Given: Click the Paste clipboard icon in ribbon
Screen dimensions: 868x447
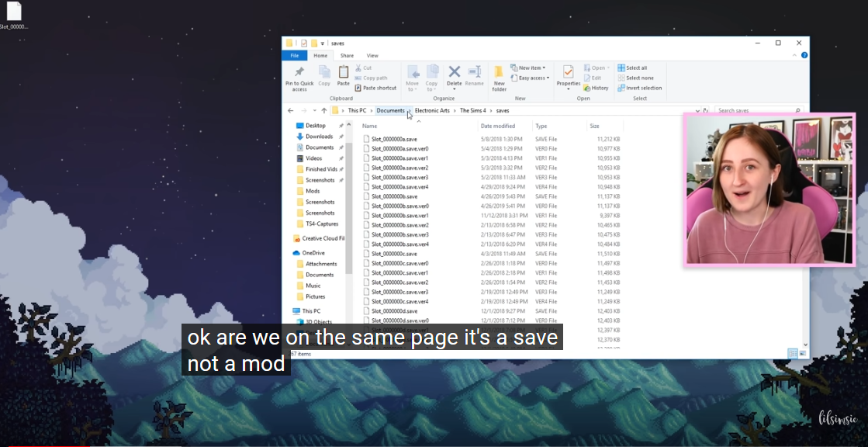Looking at the screenshot, I should 343,72.
